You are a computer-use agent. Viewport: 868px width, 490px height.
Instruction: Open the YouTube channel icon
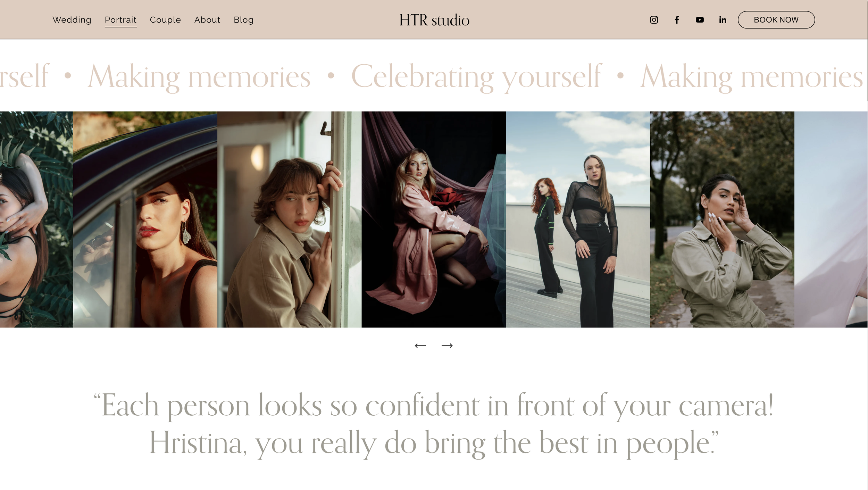tap(700, 20)
